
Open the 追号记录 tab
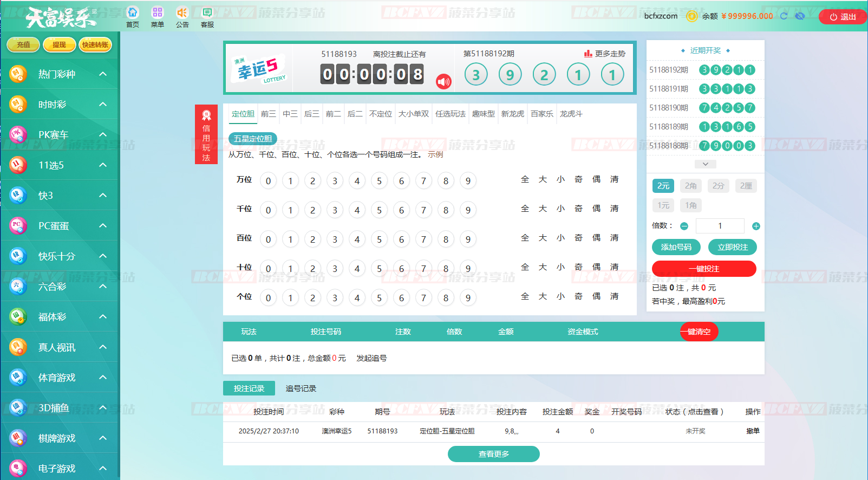tap(301, 388)
